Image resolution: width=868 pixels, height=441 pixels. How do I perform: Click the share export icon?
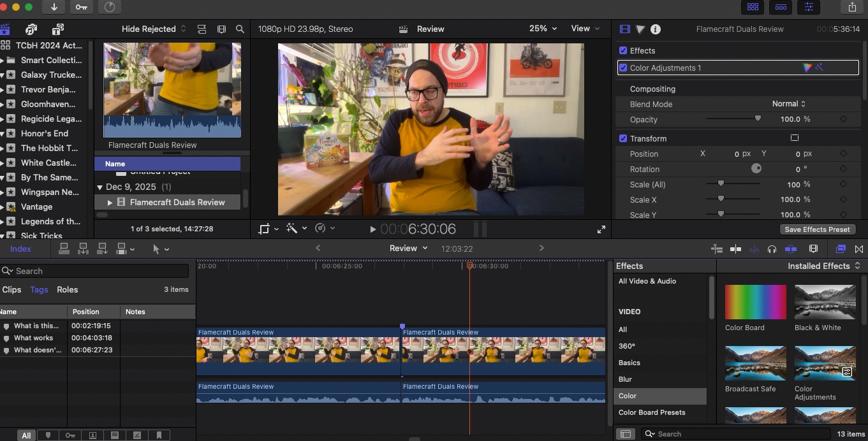pos(852,7)
